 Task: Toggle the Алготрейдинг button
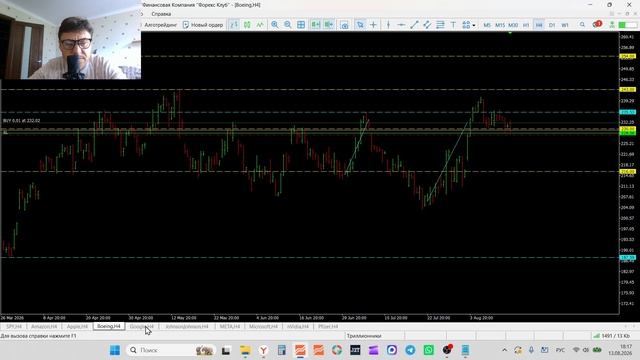[160, 25]
